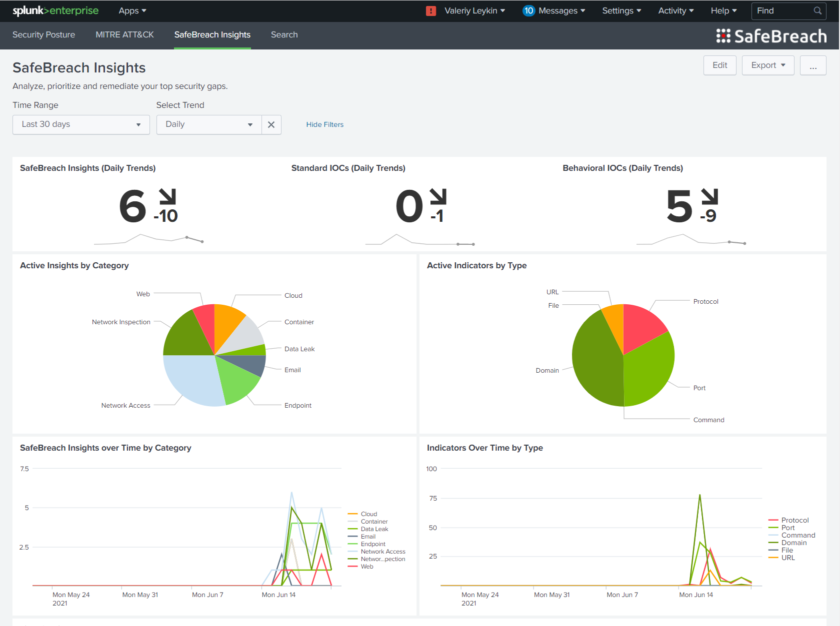Click the ellipsis more actions button
Image resolution: width=840 pixels, height=626 pixels.
click(x=813, y=65)
